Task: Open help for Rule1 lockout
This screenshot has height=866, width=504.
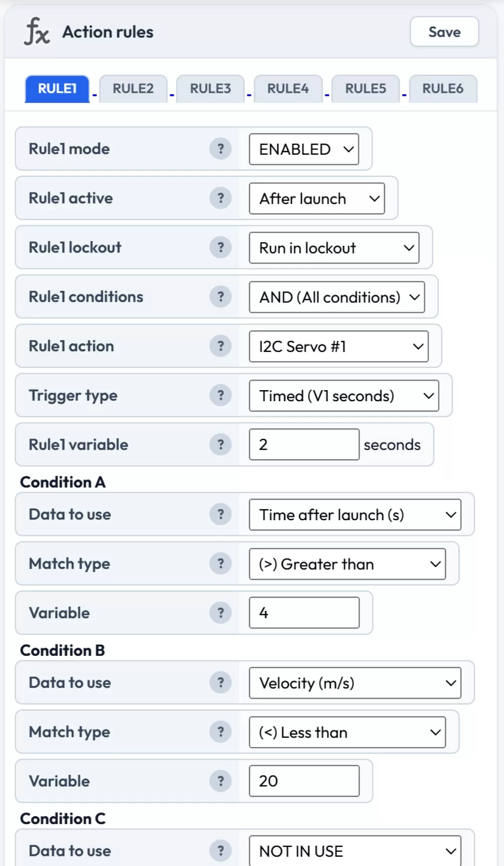Action: (220, 248)
